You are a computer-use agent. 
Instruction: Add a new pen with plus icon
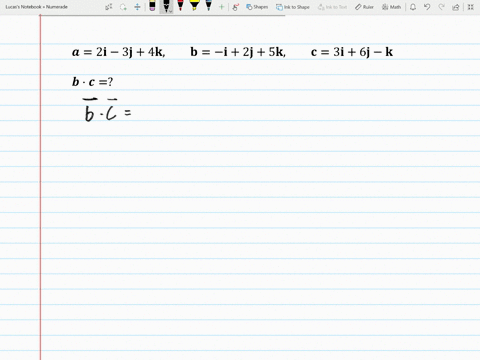tap(221, 7)
